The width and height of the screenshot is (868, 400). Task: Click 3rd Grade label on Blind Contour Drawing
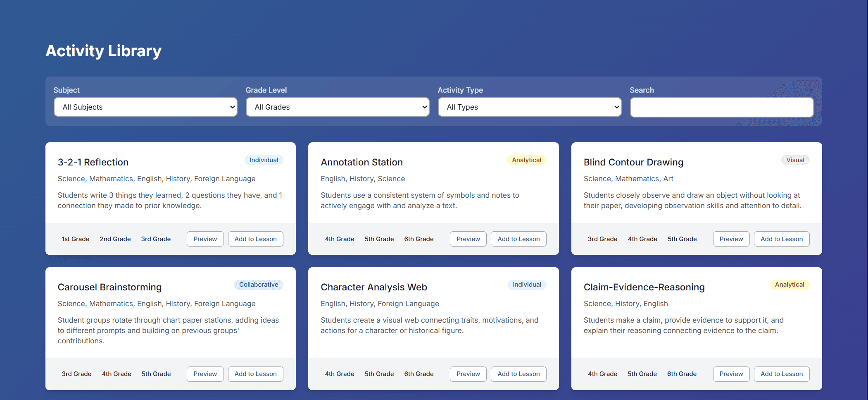pyautogui.click(x=602, y=239)
